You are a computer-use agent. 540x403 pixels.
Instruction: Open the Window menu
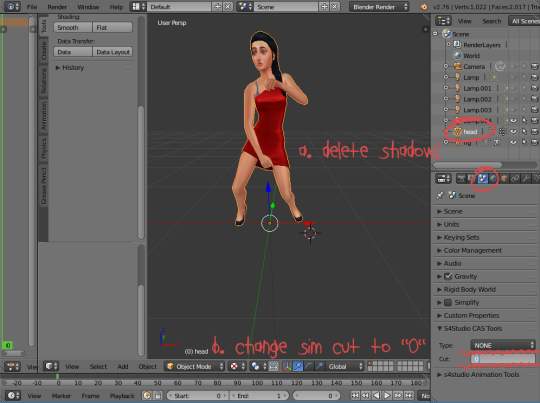pos(88,7)
